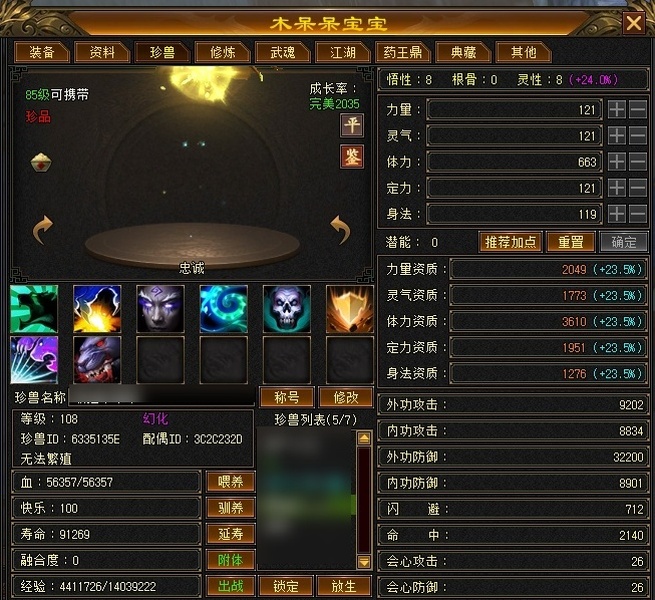Click the 平 button under growth rate
Screen dimensions: 655x600
tap(352, 125)
